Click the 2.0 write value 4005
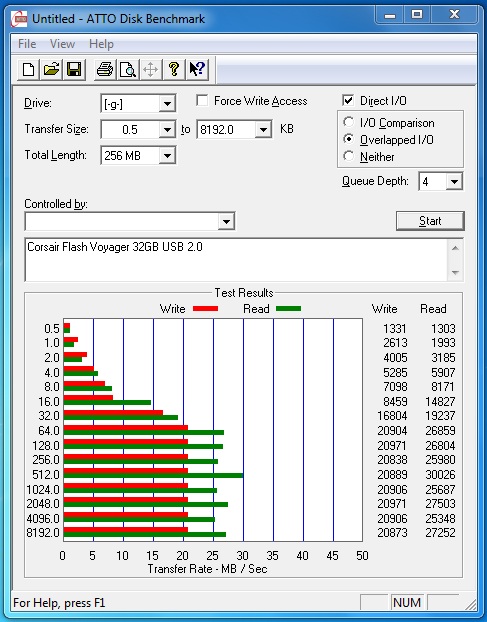The height and width of the screenshot is (622, 487). (395, 357)
